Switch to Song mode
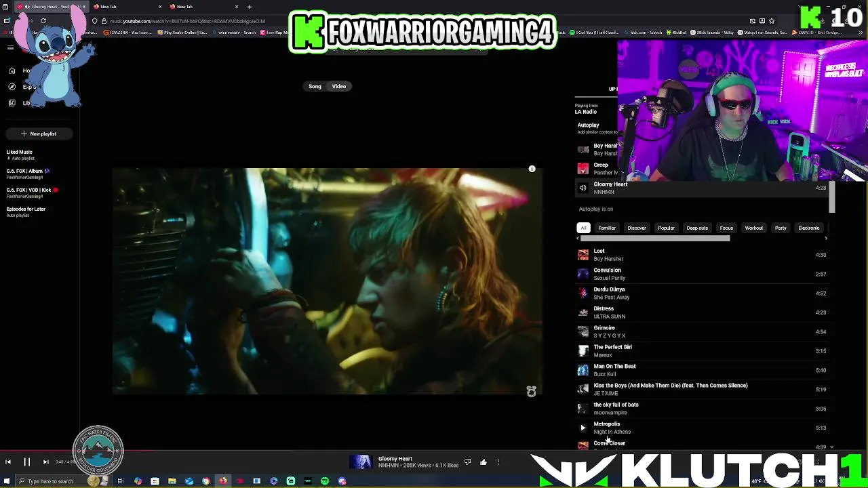Screen dimensions: 868x488 pos(315,86)
